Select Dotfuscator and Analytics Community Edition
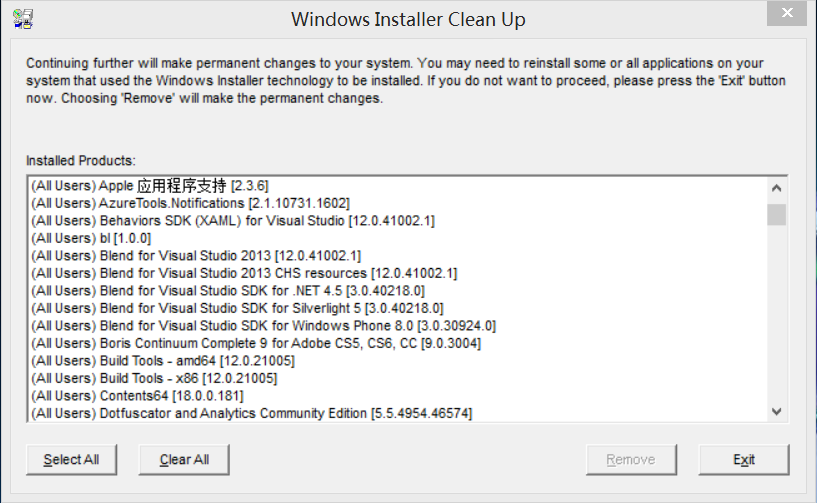 252,413
